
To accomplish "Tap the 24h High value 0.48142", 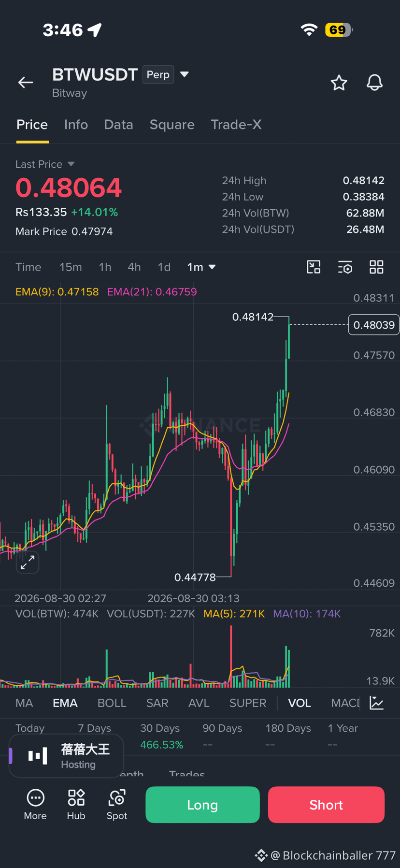I will coord(364,180).
